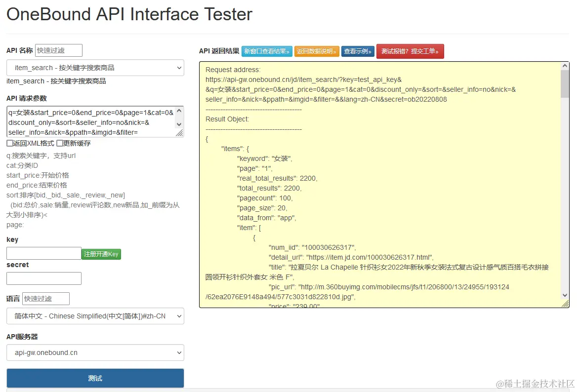Focus the API 名称 quick filter field
This screenshot has width=578, height=392.
(58, 50)
